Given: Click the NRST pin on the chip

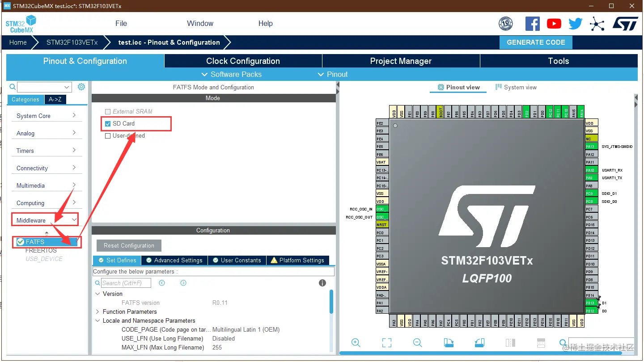Looking at the screenshot, I should click(382, 225).
